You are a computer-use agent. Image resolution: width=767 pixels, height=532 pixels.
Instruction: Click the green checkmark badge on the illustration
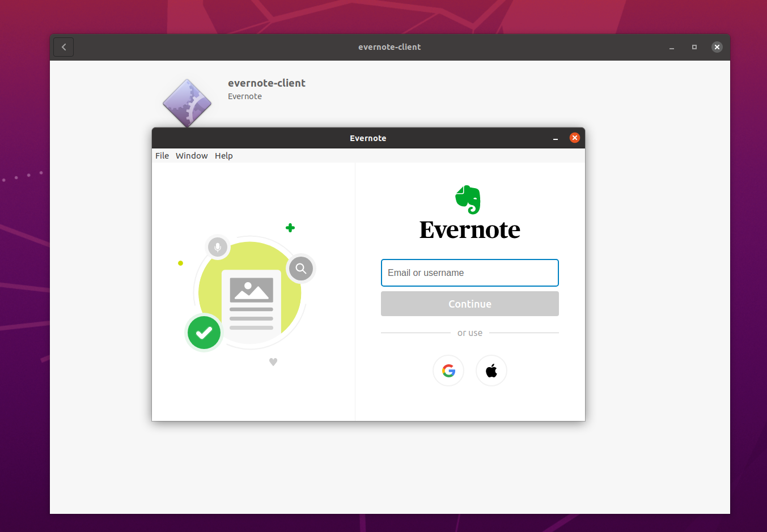pos(204,333)
